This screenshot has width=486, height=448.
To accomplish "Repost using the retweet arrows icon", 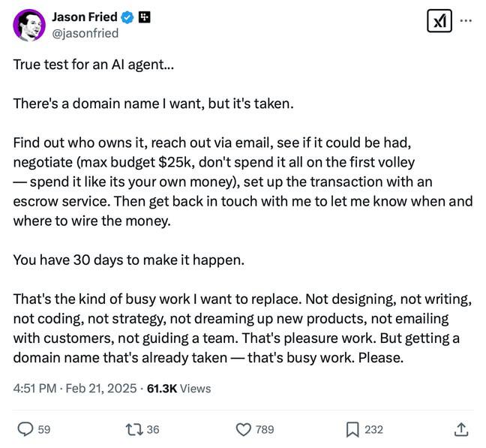I will pos(133,429).
